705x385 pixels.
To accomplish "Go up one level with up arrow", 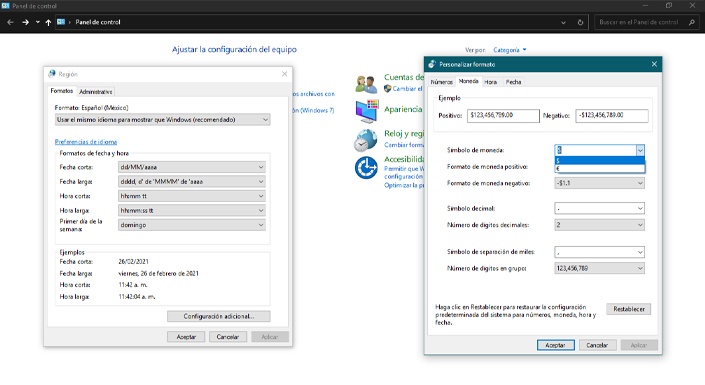I will [x=48, y=22].
